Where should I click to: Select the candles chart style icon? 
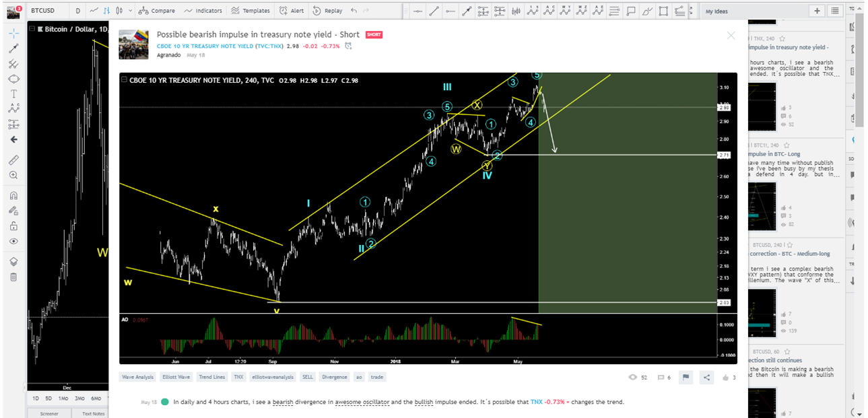click(x=119, y=11)
